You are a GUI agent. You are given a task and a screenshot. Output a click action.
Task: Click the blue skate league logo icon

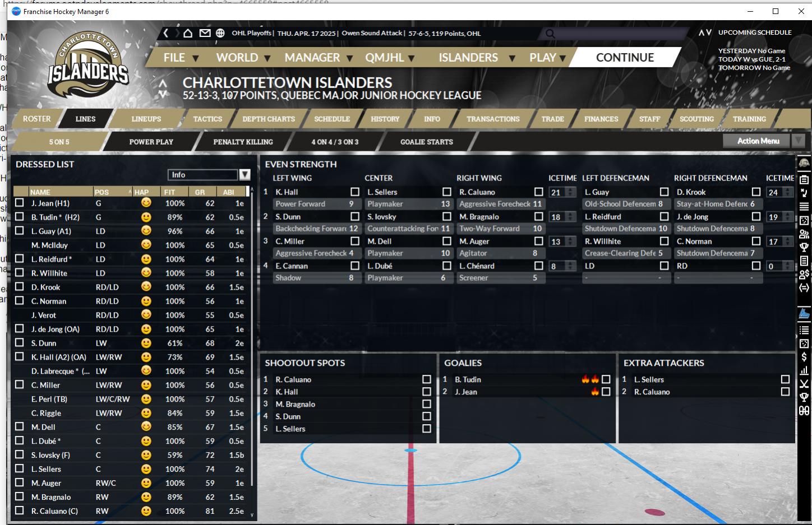[x=804, y=314]
